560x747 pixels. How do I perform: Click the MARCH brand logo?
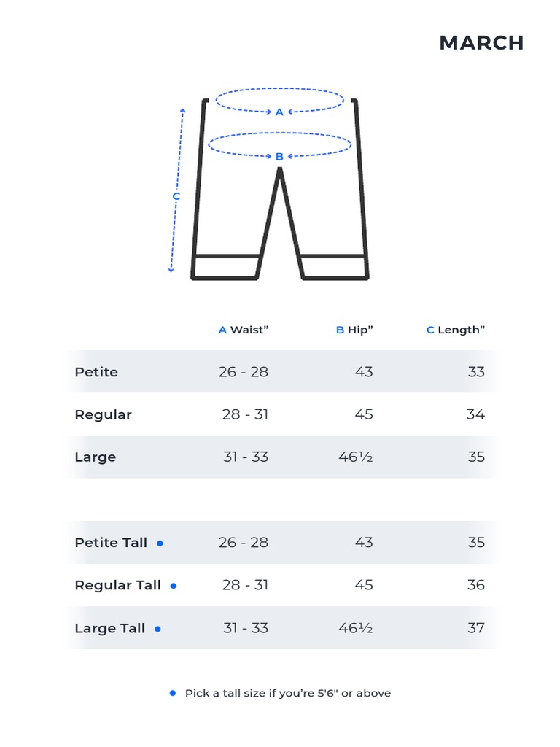[481, 43]
